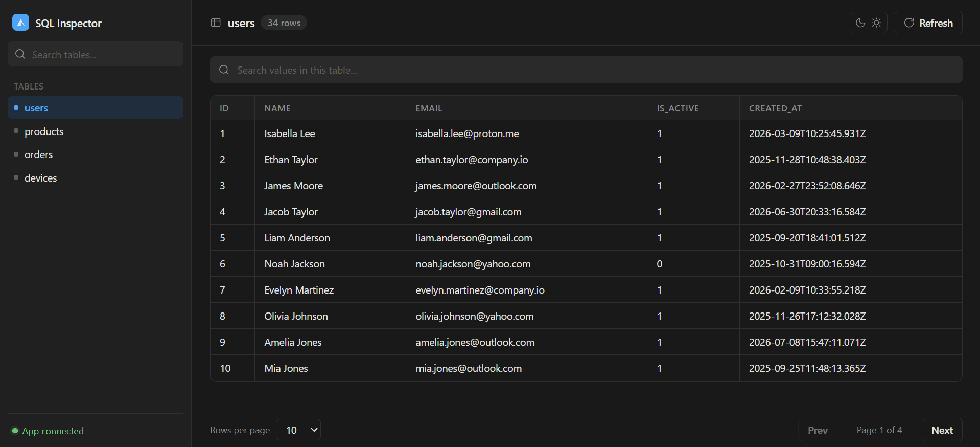Click the table grid icon beside the users title
The image size is (980, 447).
(x=216, y=23)
